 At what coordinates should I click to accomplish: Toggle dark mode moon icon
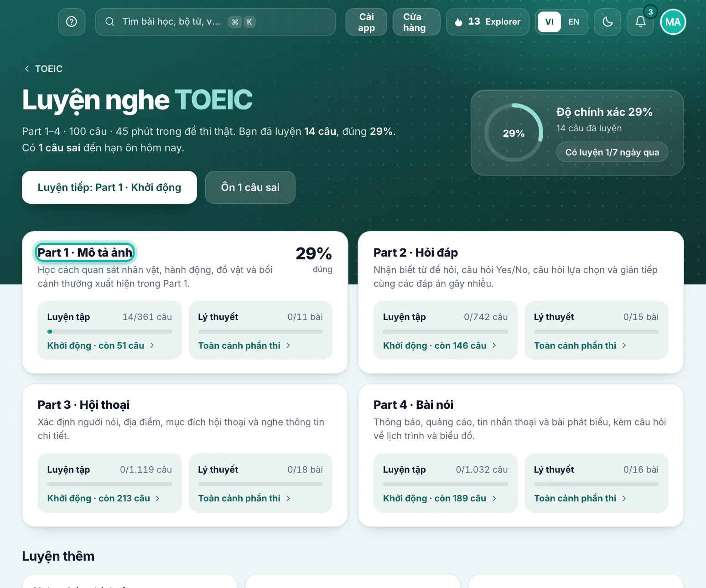click(x=607, y=22)
